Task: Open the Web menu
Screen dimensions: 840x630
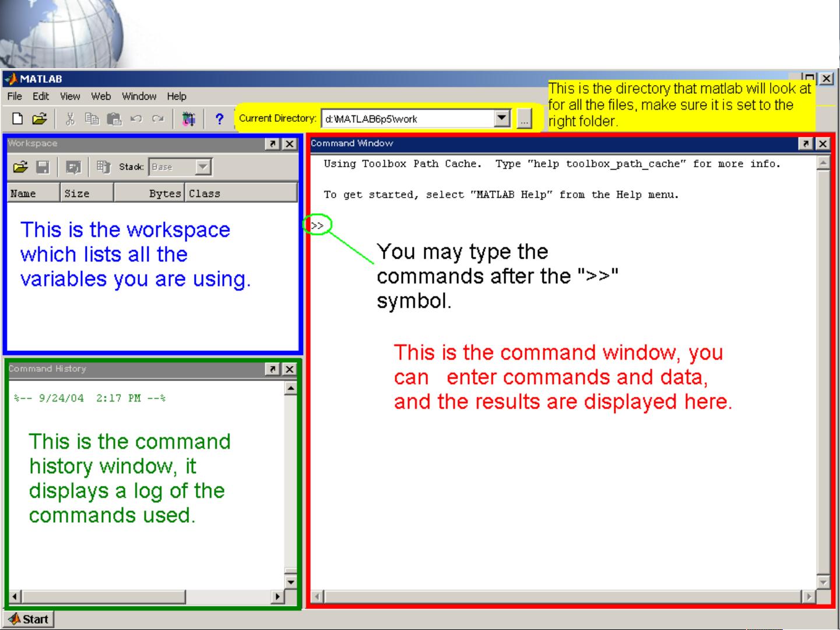Action: pos(101,96)
